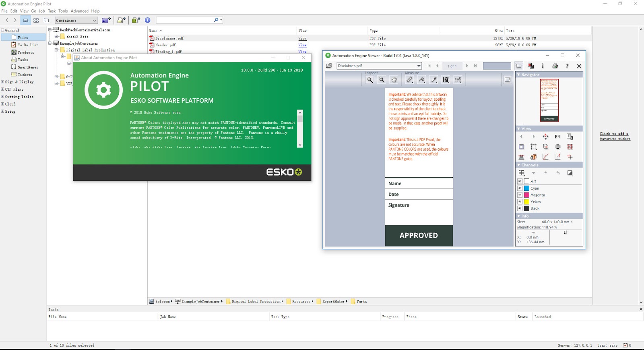Hide the Black channel via eye icon

pyautogui.click(x=520, y=209)
